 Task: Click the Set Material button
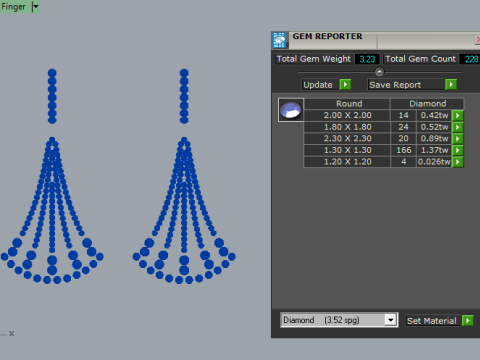point(433,321)
